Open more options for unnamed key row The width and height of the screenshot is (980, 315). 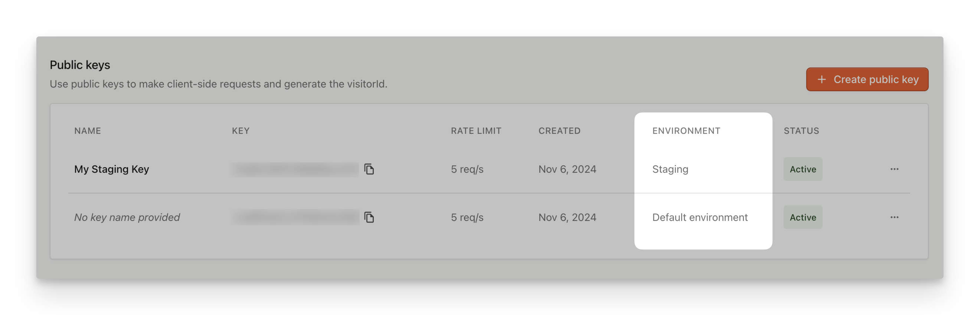click(x=894, y=217)
